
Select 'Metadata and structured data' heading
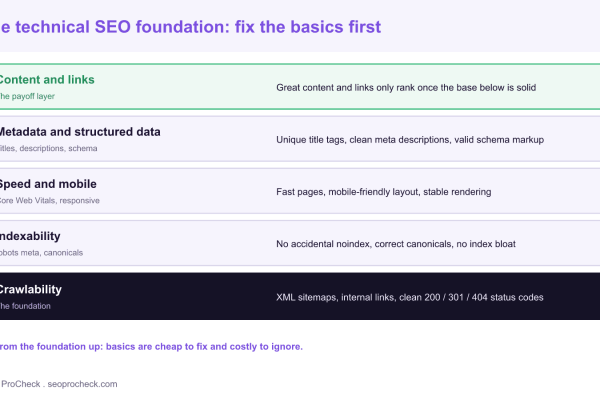80,132
